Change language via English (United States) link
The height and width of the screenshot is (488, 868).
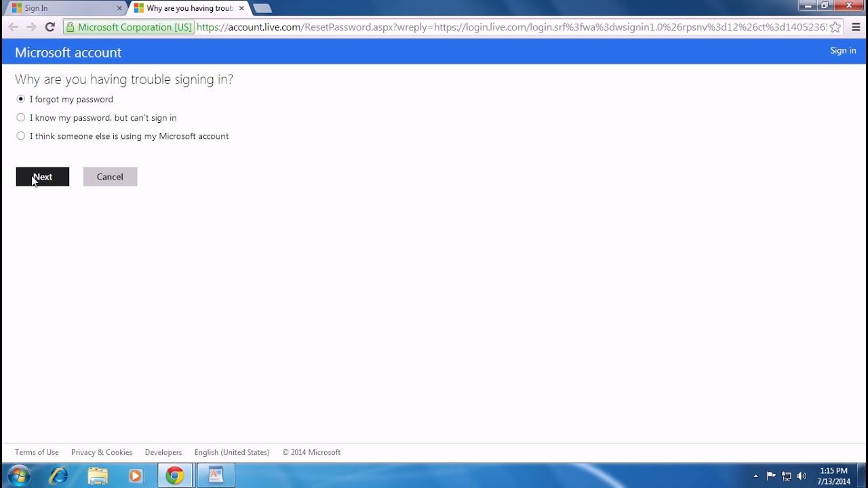click(232, 452)
